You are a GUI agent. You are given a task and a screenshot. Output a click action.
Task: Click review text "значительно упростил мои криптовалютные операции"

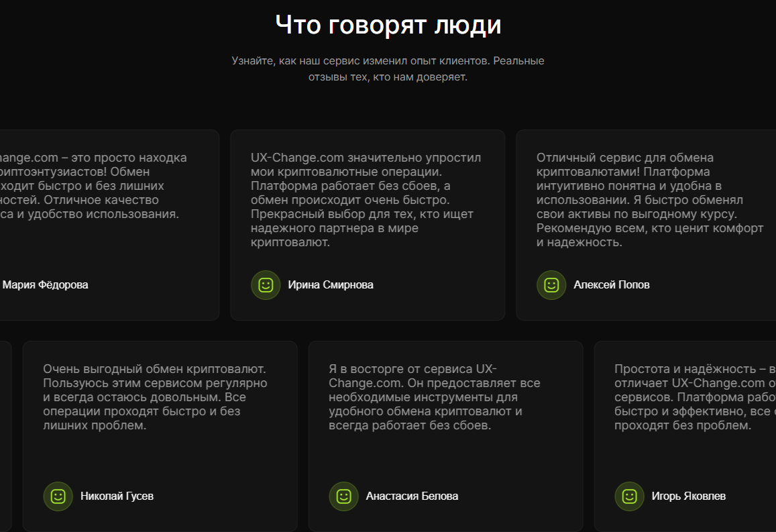366,200
